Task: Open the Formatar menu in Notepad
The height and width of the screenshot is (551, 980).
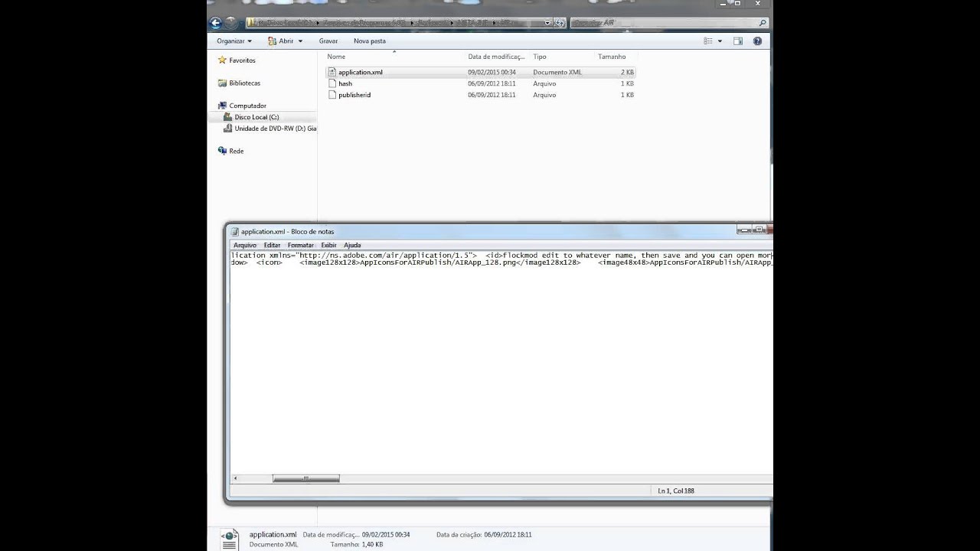Action: click(x=301, y=245)
